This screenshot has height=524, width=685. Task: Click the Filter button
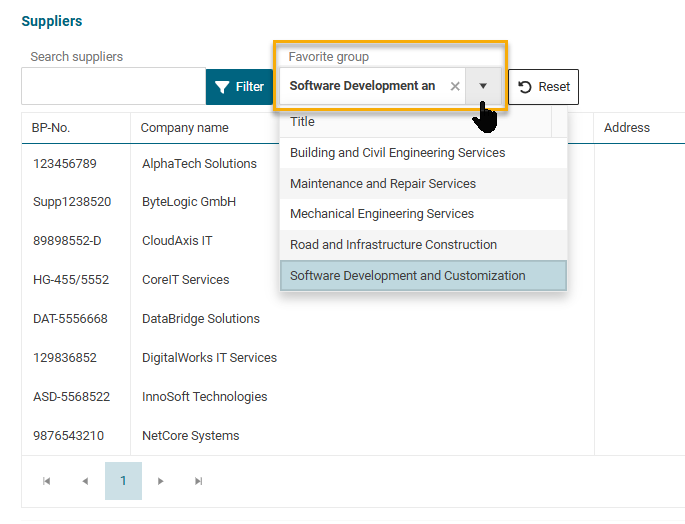point(240,87)
